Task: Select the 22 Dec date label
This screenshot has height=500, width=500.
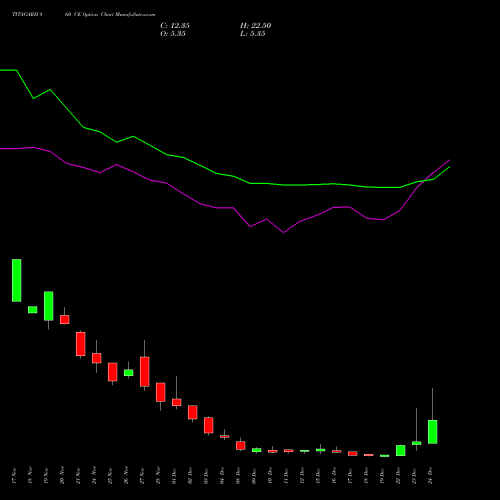Action: coord(398,476)
